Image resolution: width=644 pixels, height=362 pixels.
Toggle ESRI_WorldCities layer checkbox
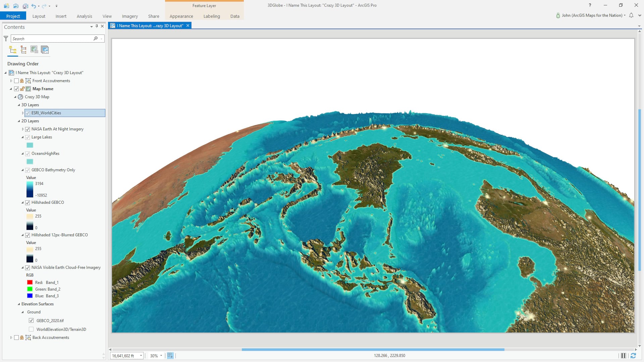(28, 113)
